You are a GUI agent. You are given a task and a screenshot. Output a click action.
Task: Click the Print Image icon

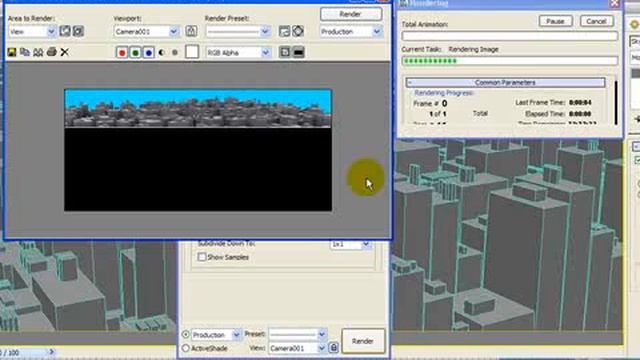pyautogui.click(x=51, y=52)
